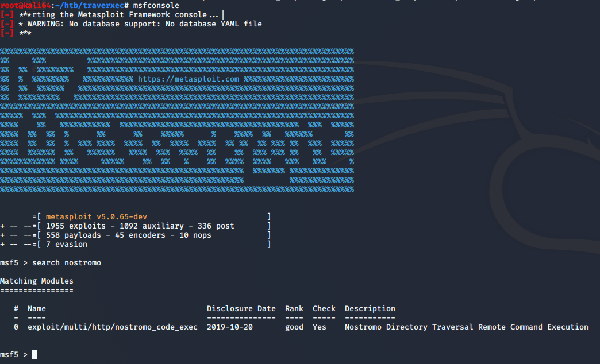600x364 pixels.
Task: Click the Nostromo Directory Traversal Remote Command Execution description
Action: [467, 327]
